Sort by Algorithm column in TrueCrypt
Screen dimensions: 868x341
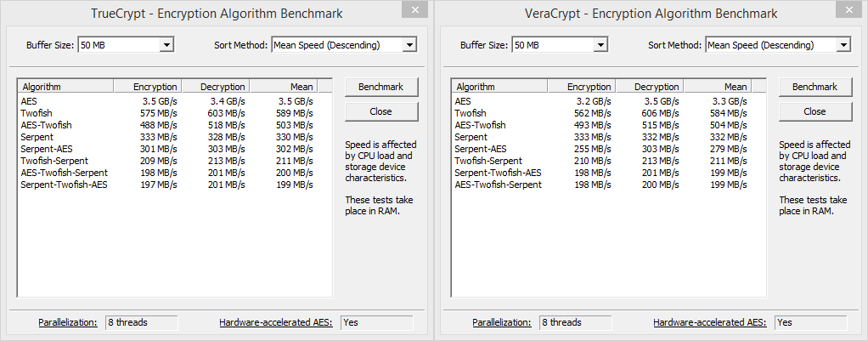click(x=65, y=87)
